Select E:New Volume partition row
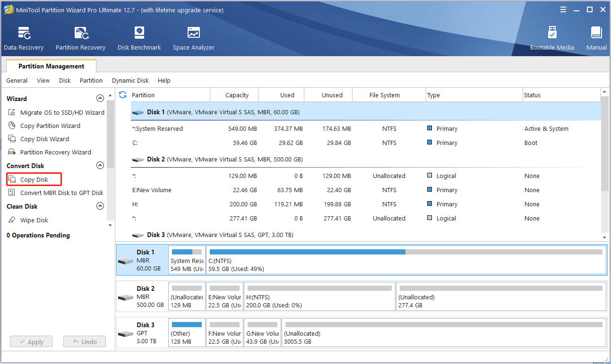 365,190
